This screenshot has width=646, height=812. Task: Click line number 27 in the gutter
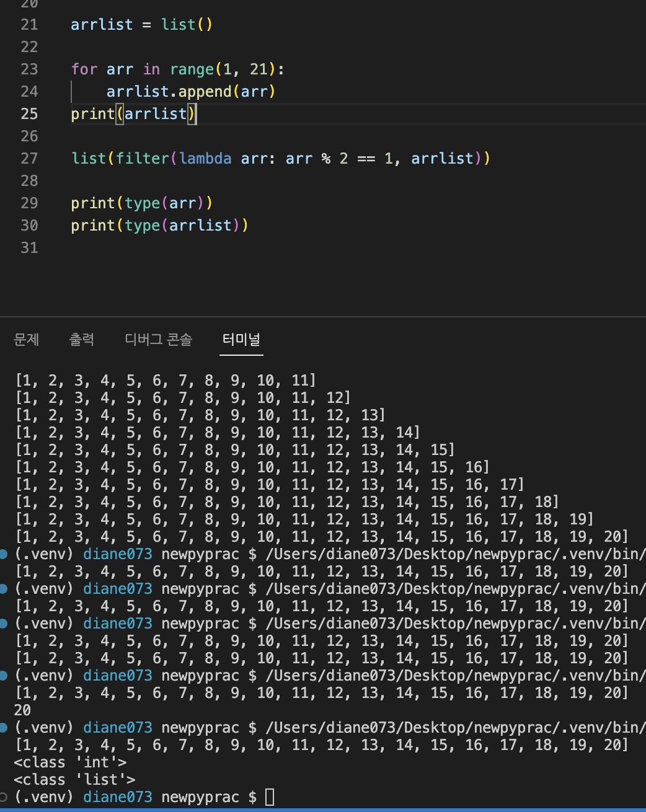coord(29,159)
